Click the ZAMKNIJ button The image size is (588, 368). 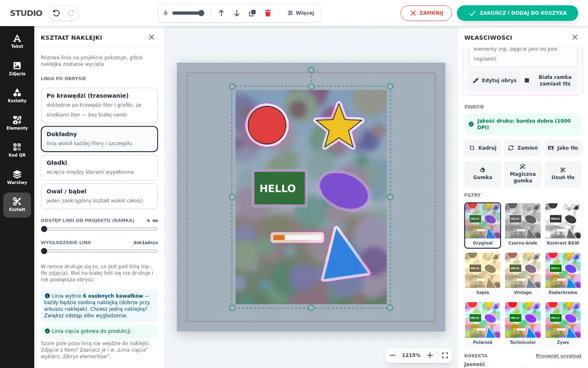(x=426, y=13)
